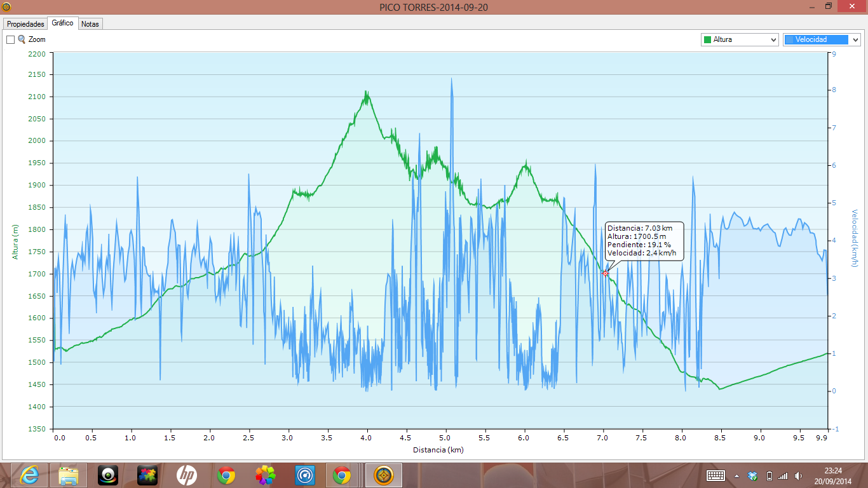Open the colorful puzzle-piece app in the taskbar
This screenshot has width=868, height=488.
[147, 475]
